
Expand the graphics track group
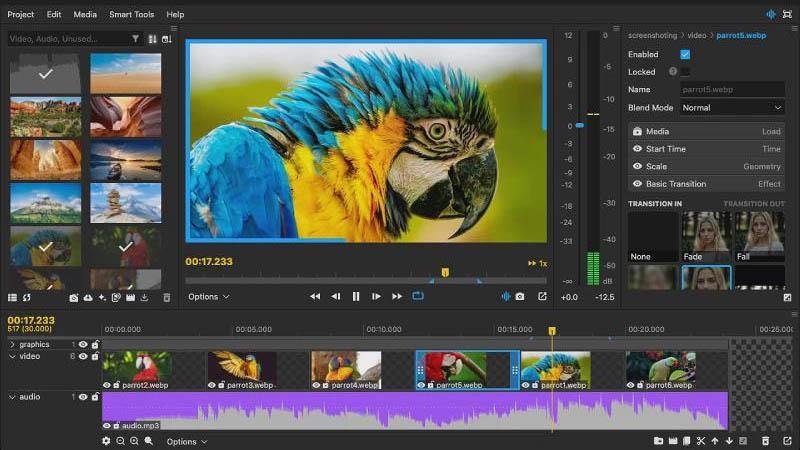pos(12,344)
